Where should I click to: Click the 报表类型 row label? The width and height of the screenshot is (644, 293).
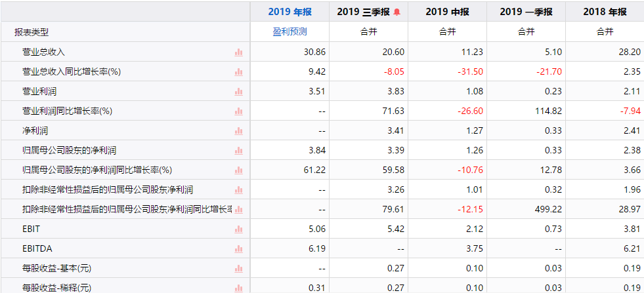click(32, 32)
